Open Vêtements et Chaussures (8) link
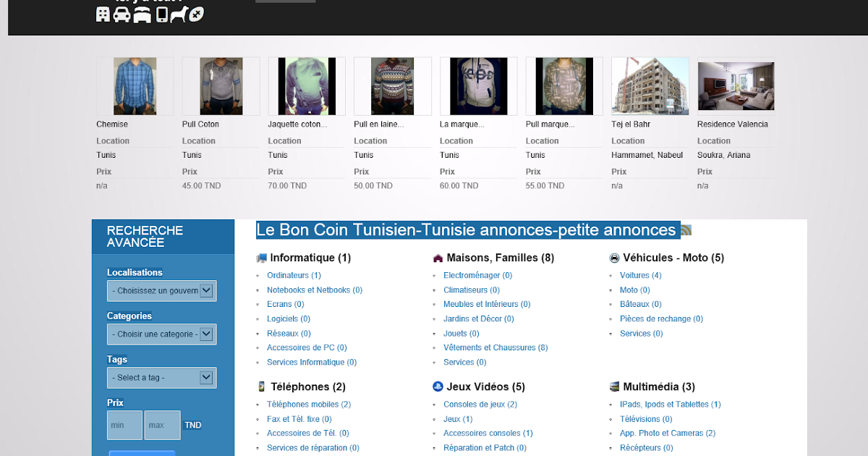This screenshot has height=456, width=868. click(x=495, y=347)
